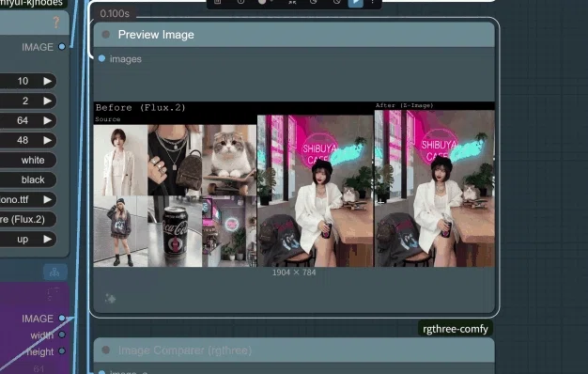Open the node color circle picker
The height and width of the screenshot is (374, 588).
coord(262,2)
